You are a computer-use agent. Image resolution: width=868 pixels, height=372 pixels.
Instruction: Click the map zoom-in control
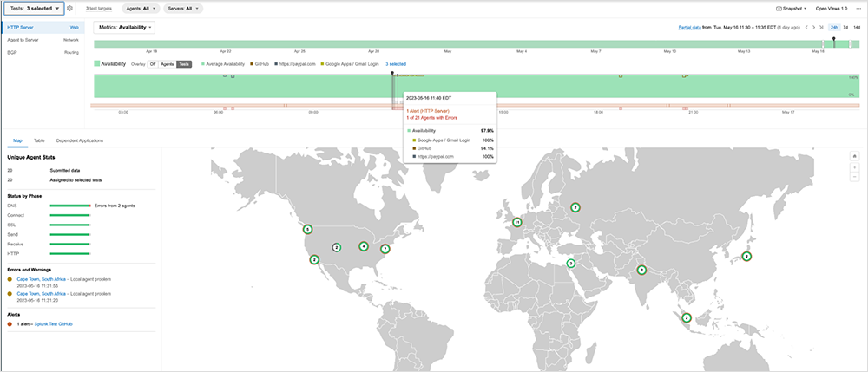[x=854, y=156]
